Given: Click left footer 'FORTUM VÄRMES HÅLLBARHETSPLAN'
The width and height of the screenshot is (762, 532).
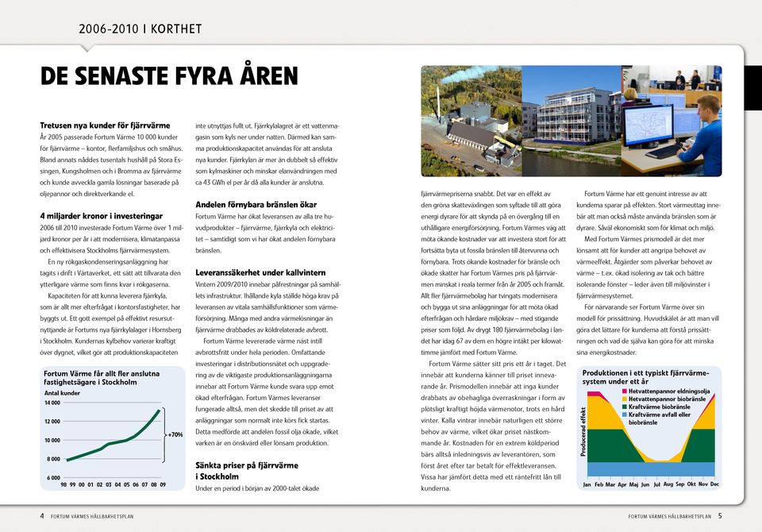Looking at the screenshot, I should point(92,516).
